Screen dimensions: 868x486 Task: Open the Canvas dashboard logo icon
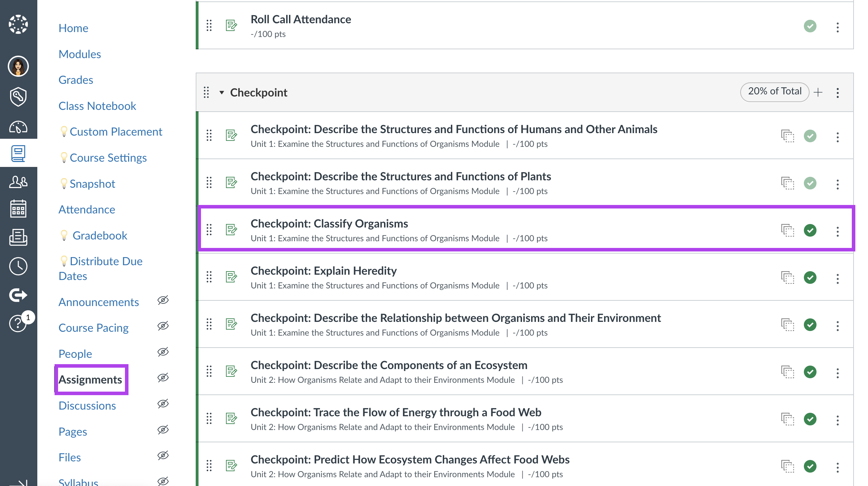[x=18, y=24]
